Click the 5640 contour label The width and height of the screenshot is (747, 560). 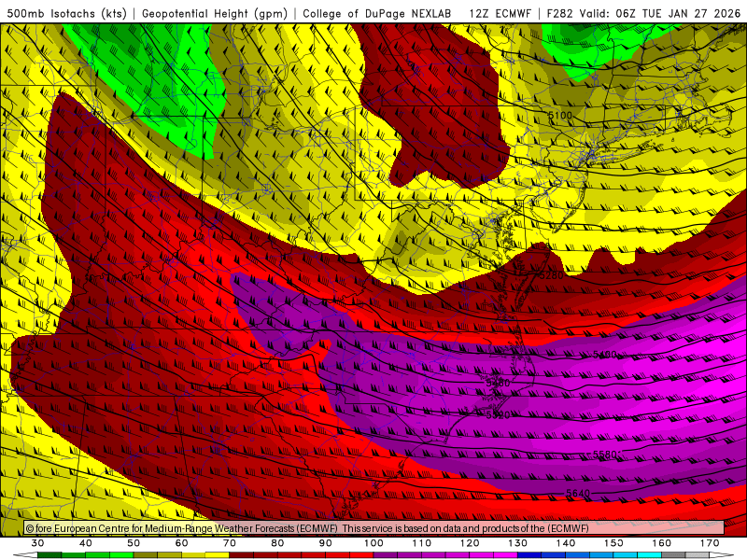click(578, 494)
